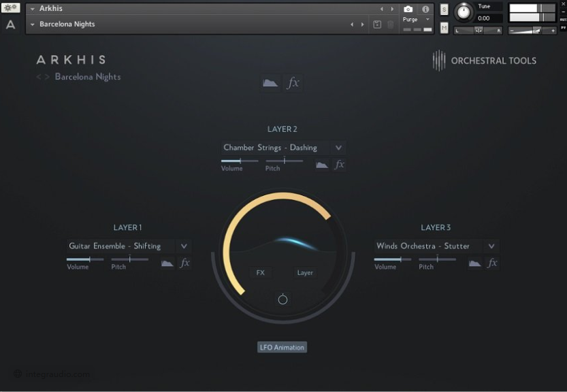The height and width of the screenshot is (392, 567).
Task: Open Layer 1 fx settings
Action: click(184, 263)
